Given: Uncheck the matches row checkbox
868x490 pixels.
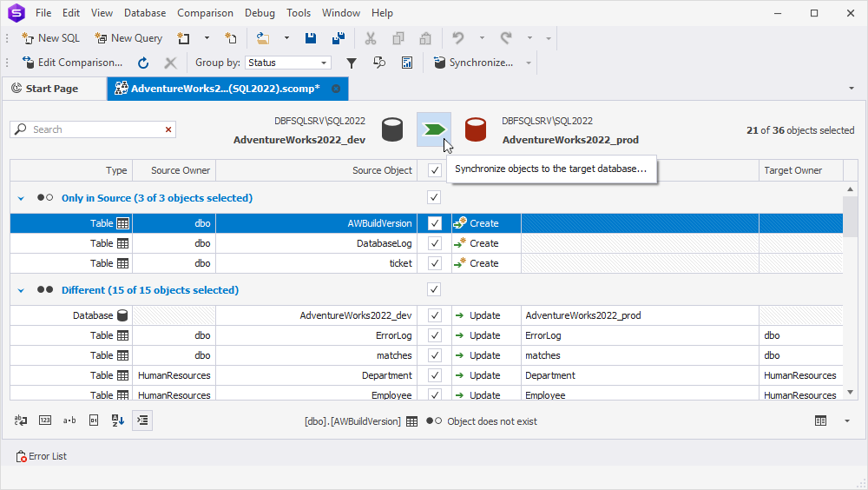Looking at the screenshot, I should 435,355.
